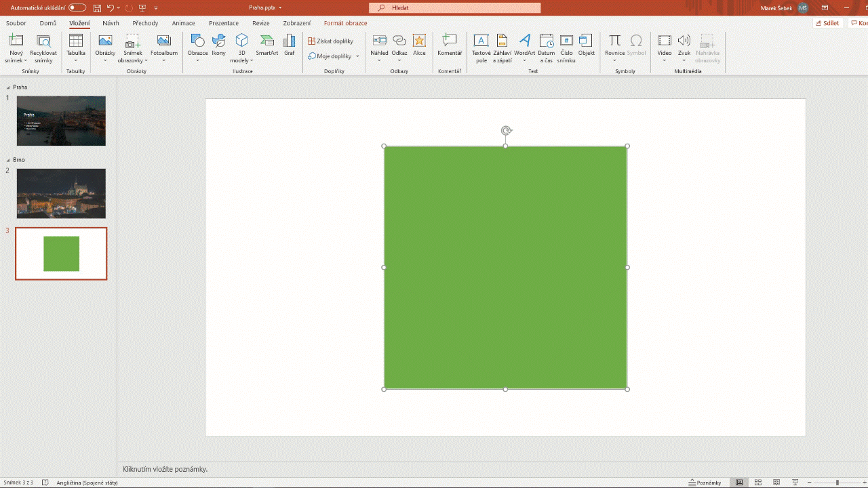The image size is (868, 488).
Task: Insert slide number with Číslo snímku
Action: 566,47
